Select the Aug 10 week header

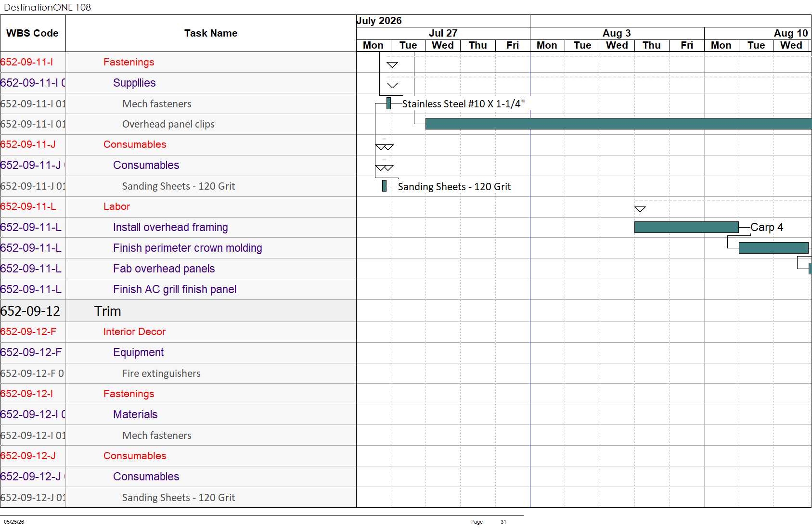click(758, 33)
